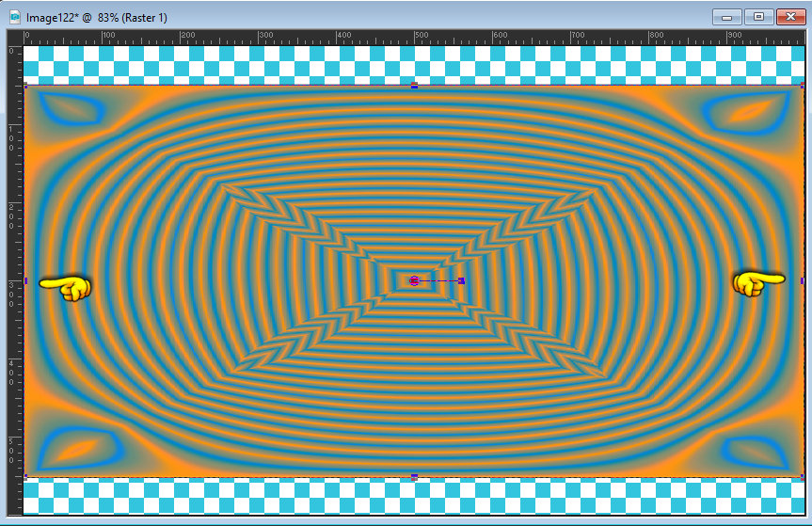Select the bottom-center resize handle

click(414, 477)
